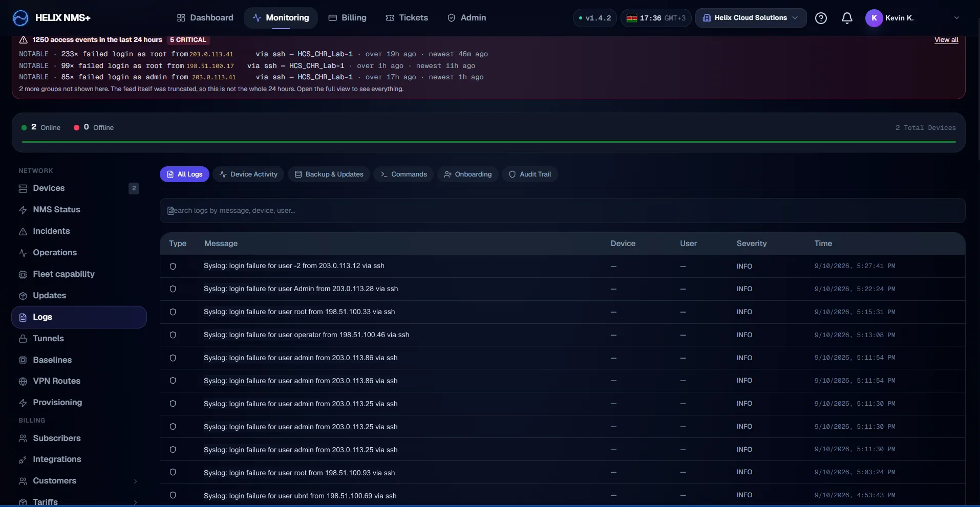Click the Time column header
This screenshot has height=507, width=980.
point(823,244)
